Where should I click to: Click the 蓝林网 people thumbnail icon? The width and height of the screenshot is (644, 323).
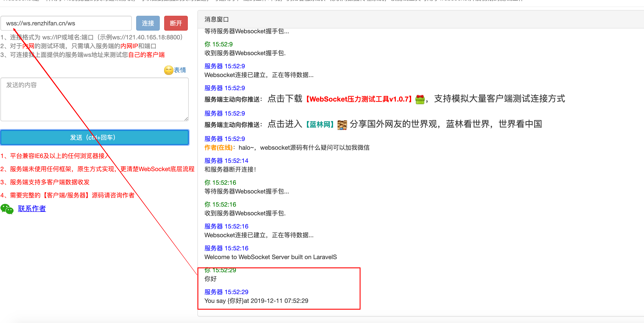point(342,125)
